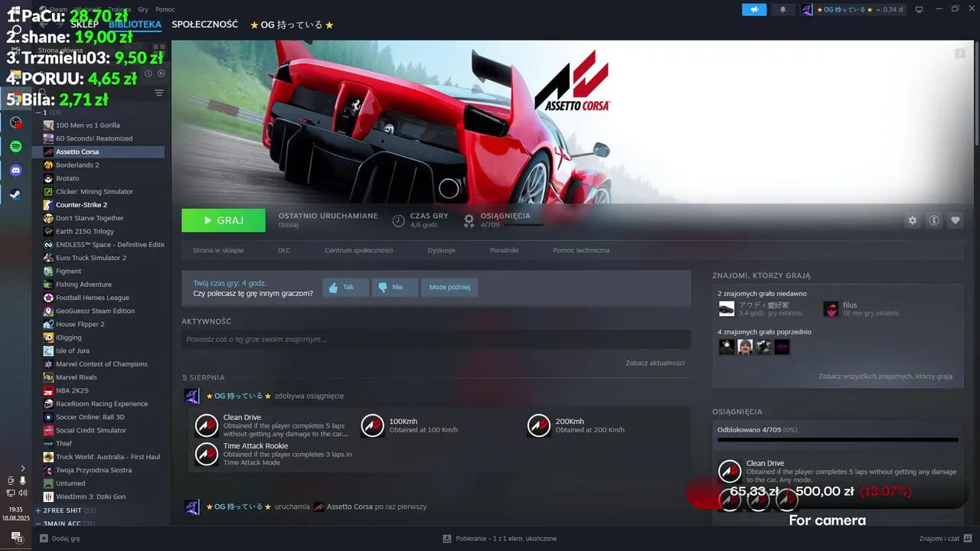The width and height of the screenshot is (980, 551).
Task: Open Big Picture mode monitor icon
Action: tap(920, 9)
